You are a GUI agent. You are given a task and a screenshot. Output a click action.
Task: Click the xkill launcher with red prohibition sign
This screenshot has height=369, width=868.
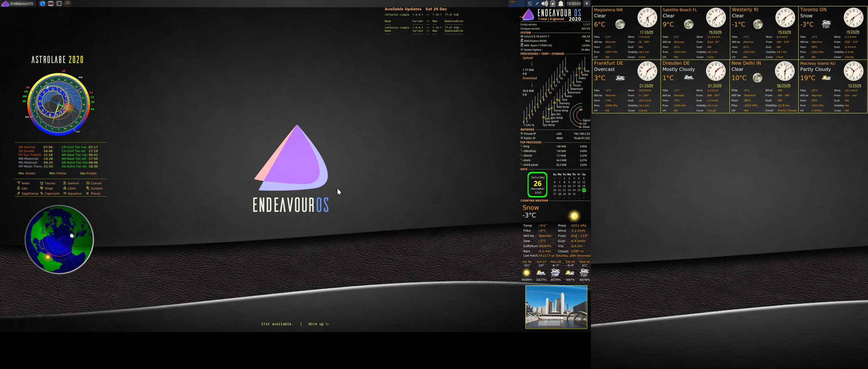51,4
